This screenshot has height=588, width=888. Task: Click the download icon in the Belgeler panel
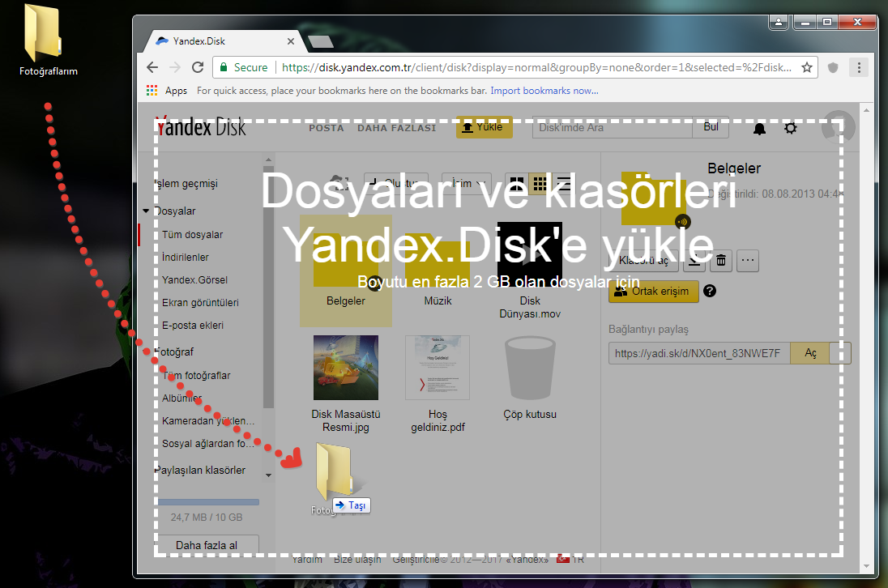coord(694,260)
